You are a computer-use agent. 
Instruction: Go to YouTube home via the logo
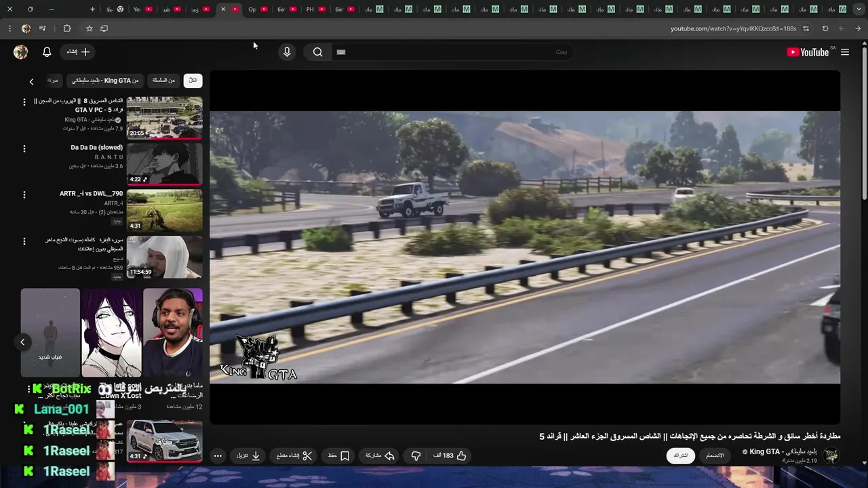[x=808, y=52]
